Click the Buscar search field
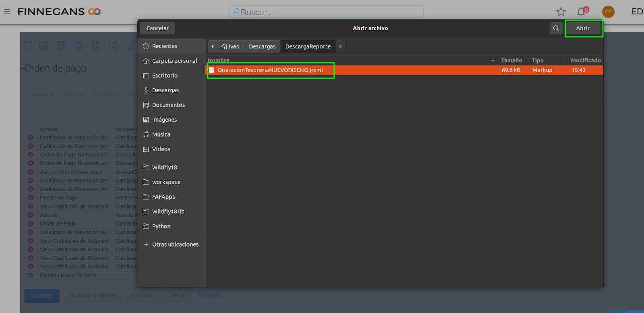Viewport: 644px width, 313px height. [x=327, y=12]
